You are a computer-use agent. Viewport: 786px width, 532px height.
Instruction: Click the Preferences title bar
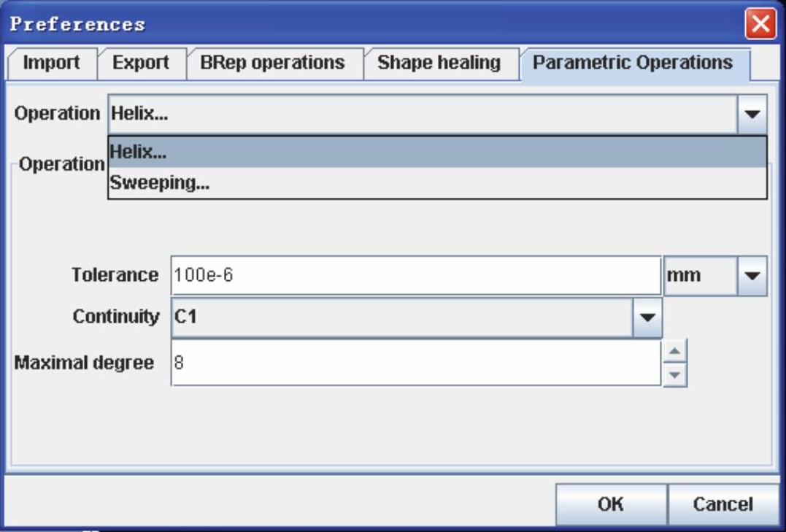pos(365,25)
